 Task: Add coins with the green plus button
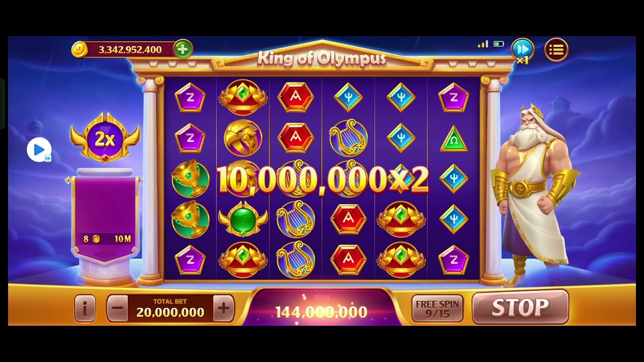point(183,49)
